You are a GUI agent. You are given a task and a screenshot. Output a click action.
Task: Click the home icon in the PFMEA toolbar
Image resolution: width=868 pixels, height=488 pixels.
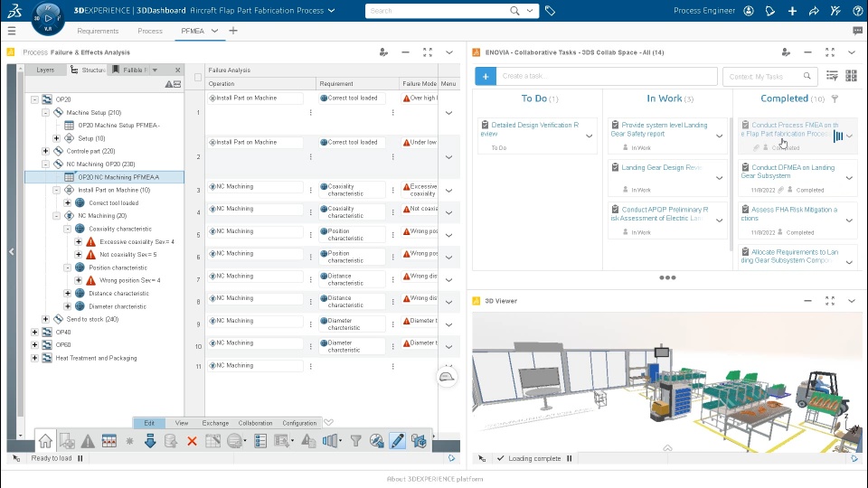45,441
